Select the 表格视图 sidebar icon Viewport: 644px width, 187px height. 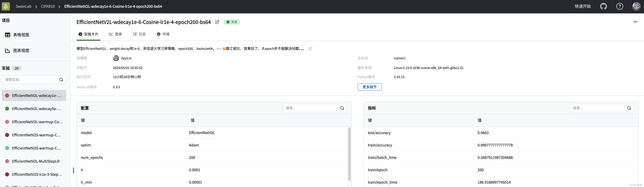click(7, 35)
